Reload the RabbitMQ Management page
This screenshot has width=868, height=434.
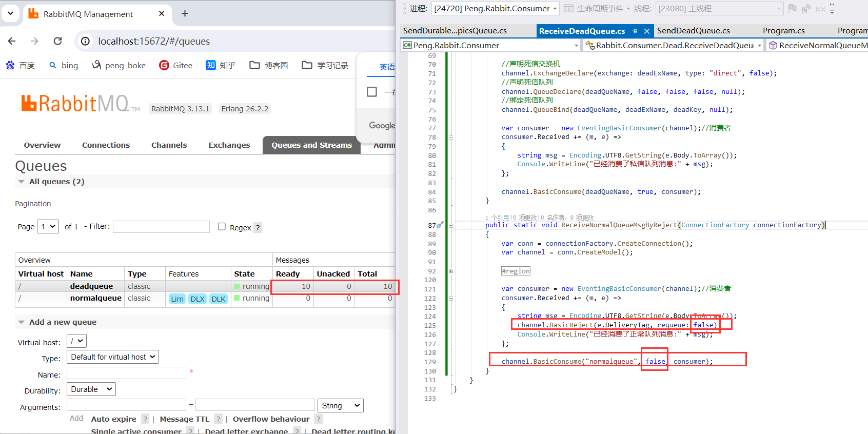(x=57, y=41)
